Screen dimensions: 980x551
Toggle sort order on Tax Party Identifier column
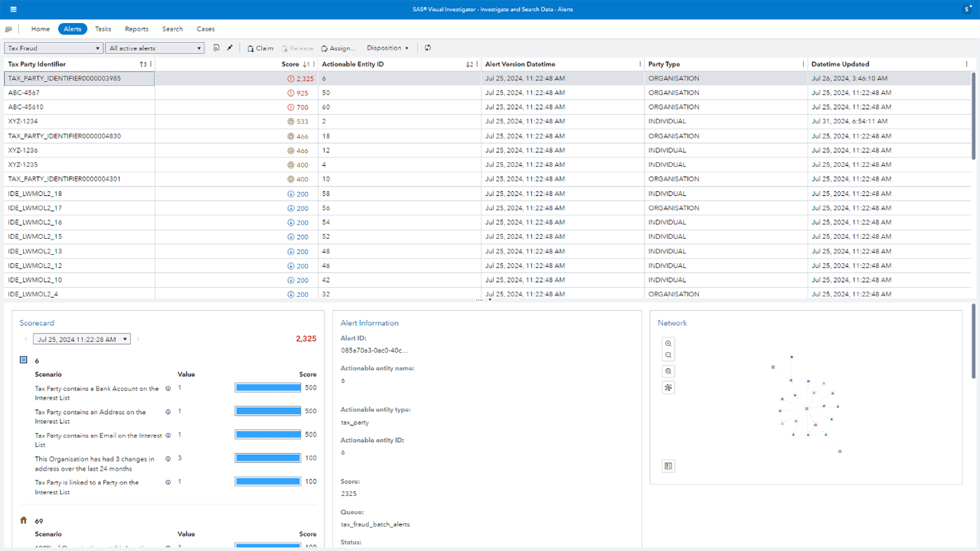click(141, 64)
